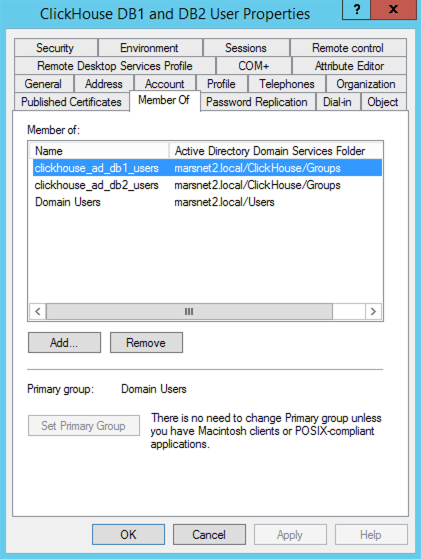Click right arrow of horizontal scrollbar
The height and width of the screenshot is (559, 421).
373,312
